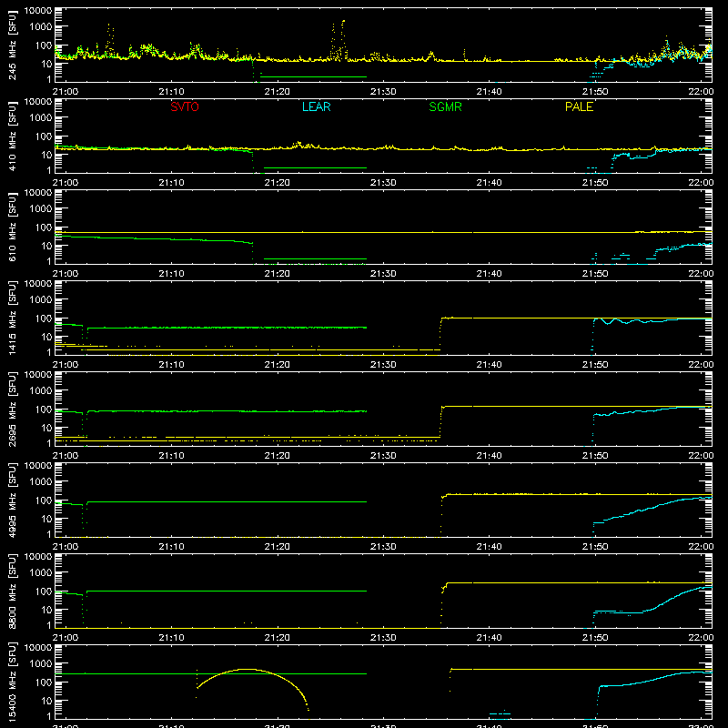
Task: Click 21:50 tick below the 245 MHz panel
Action: pyautogui.click(x=595, y=92)
